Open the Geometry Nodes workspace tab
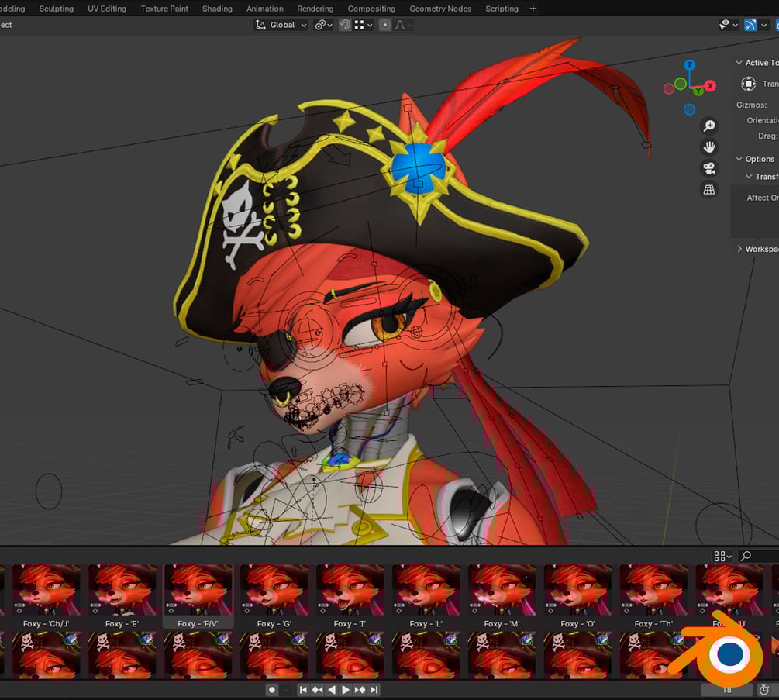 (x=440, y=9)
